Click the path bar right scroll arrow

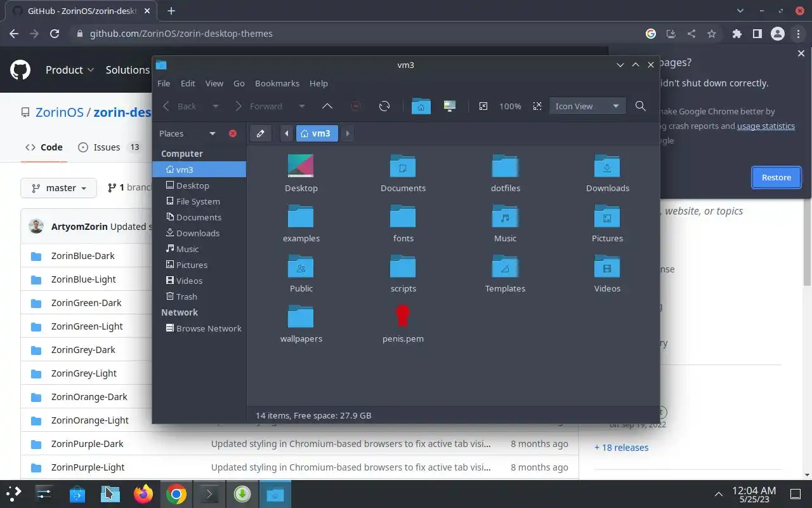pos(348,133)
